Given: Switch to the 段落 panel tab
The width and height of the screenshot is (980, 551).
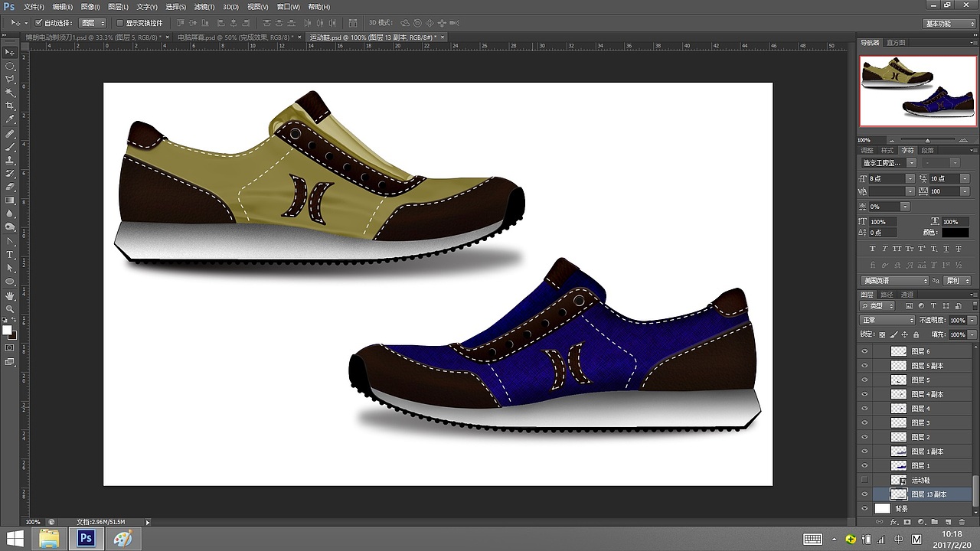Looking at the screenshot, I should 927,150.
